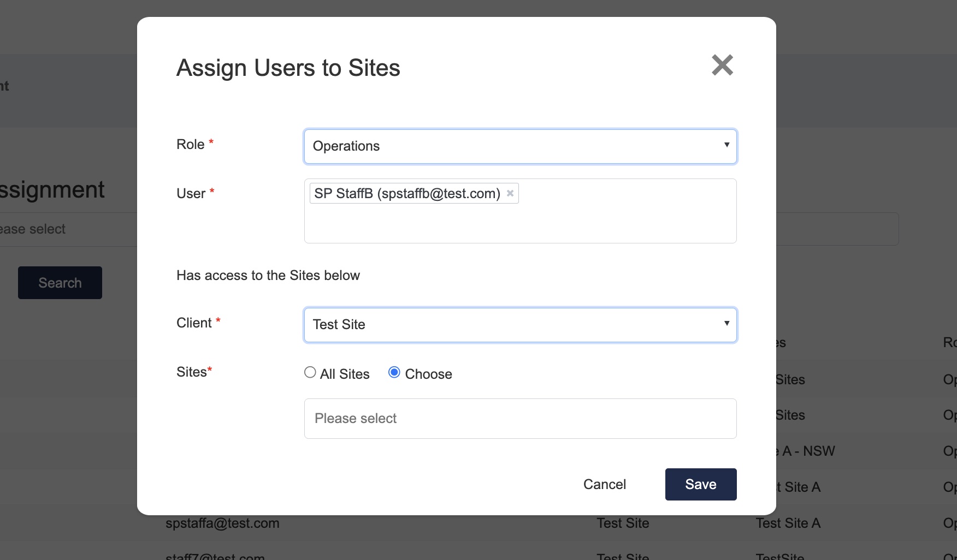Viewport: 957px width, 560px height.
Task: Close the Assign Users to Sites dialog
Action: [722, 65]
